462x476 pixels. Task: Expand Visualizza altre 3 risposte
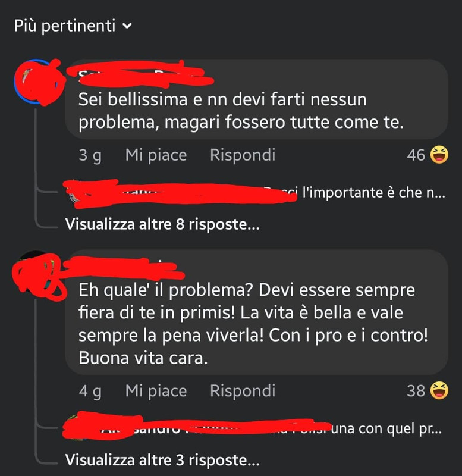[162, 460]
